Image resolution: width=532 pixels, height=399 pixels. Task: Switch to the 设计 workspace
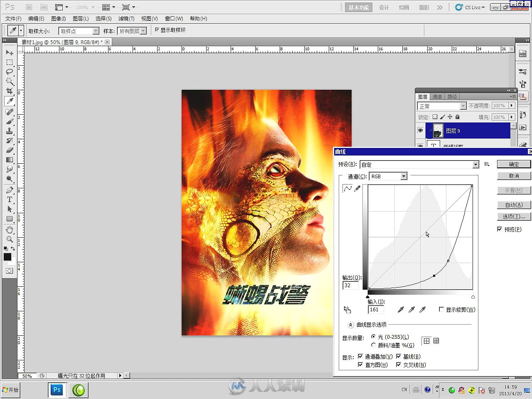pyautogui.click(x=384, y=7)
